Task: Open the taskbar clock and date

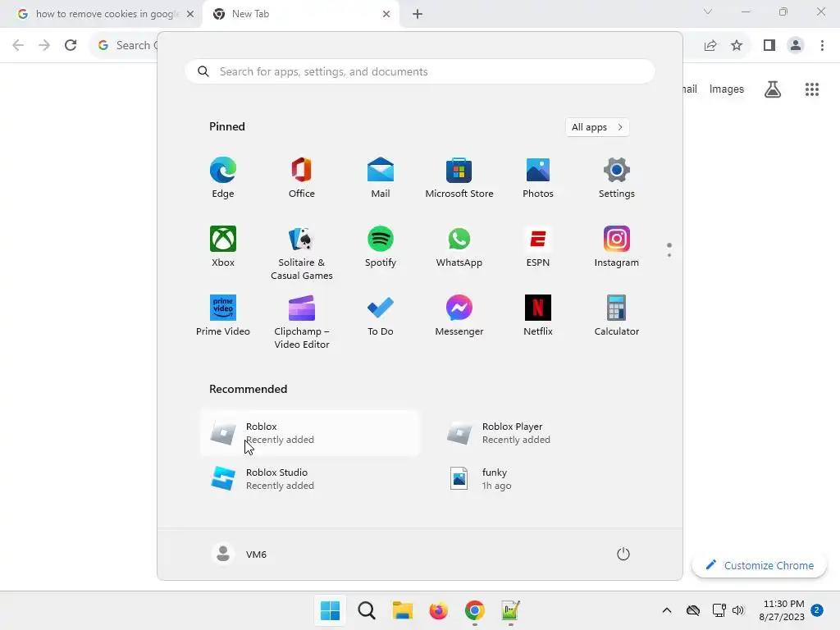Action: tap(782, 610)
